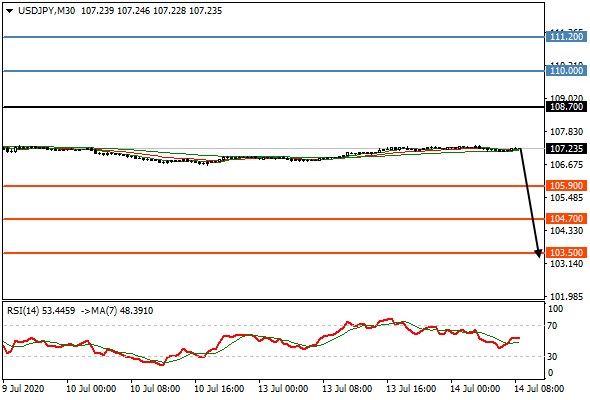
Task: Select the 110.000 blue price label
Action: (x=566, y=71)
